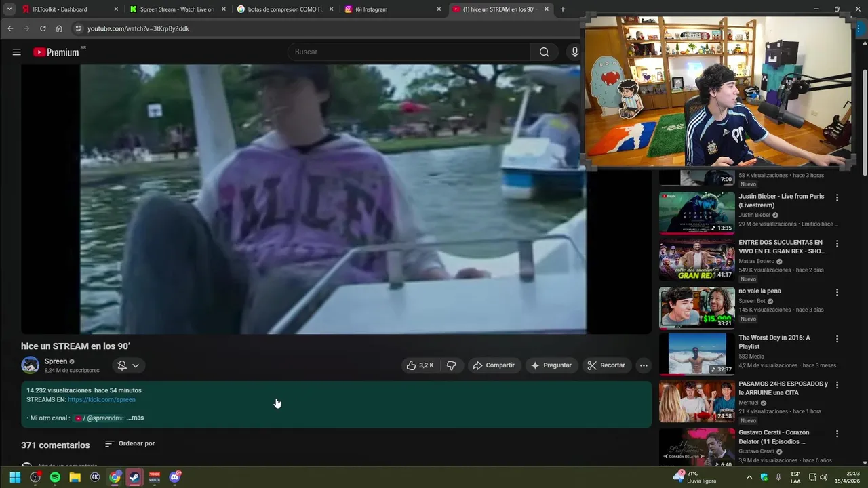This screenshot has width=868, height=488.
Task: Open Steam from taskbar
Action: 135,477
